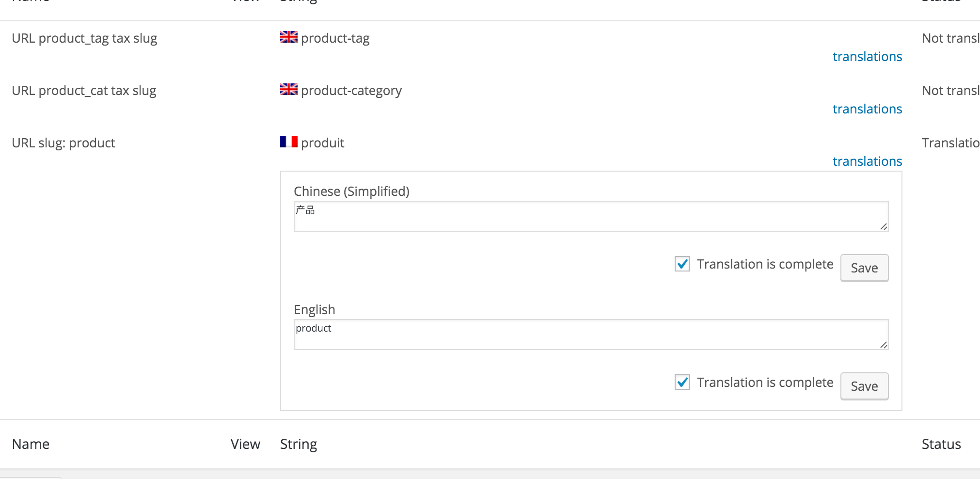Click into the Chinese (Simplified) translation field
980x479 pixels.
tap(591, 216)
